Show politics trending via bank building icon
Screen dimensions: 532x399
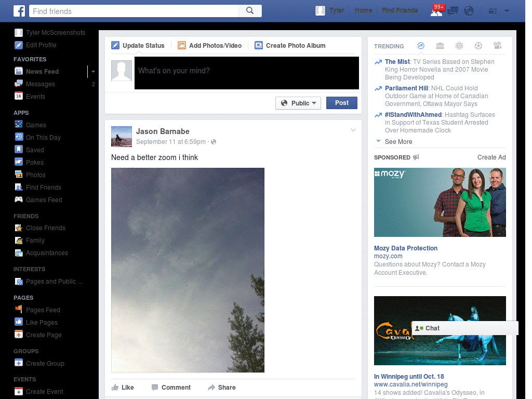pos(440,46)
